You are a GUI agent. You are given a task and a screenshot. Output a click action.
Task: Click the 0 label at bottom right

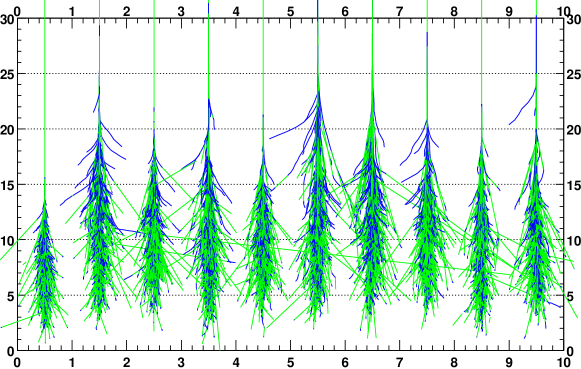(570, 350)
